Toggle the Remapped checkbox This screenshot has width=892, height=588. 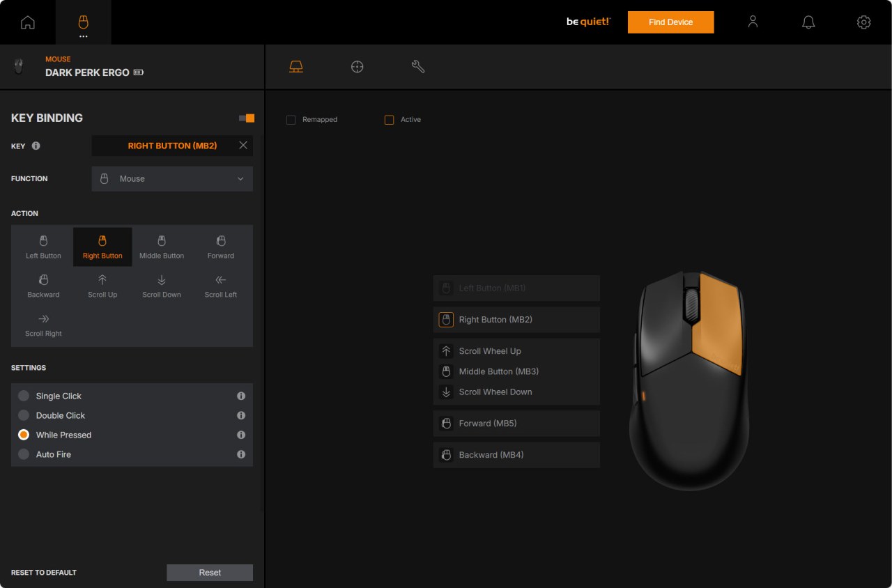pos(291,120)
